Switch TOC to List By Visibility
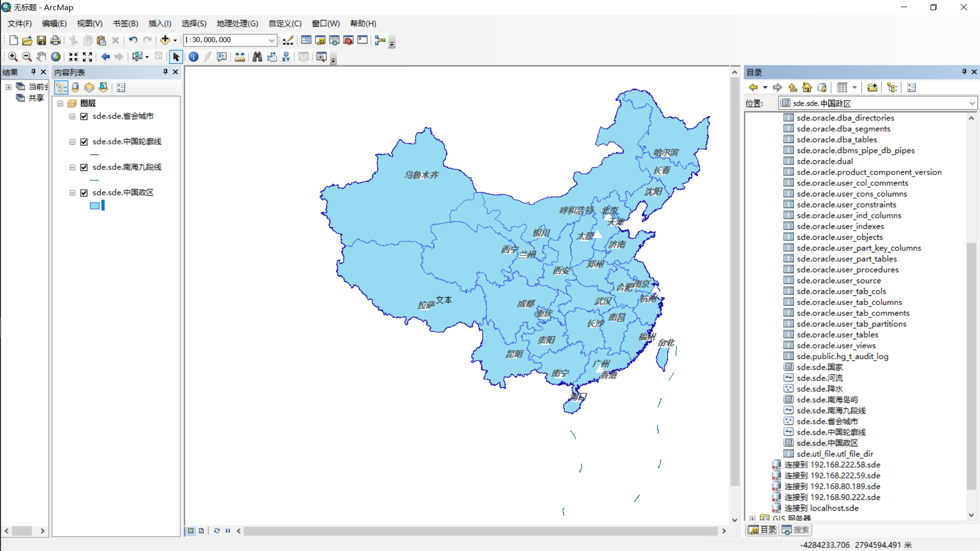Image resolution: width=980 pixels, height=551 pixels. [89, 87]
